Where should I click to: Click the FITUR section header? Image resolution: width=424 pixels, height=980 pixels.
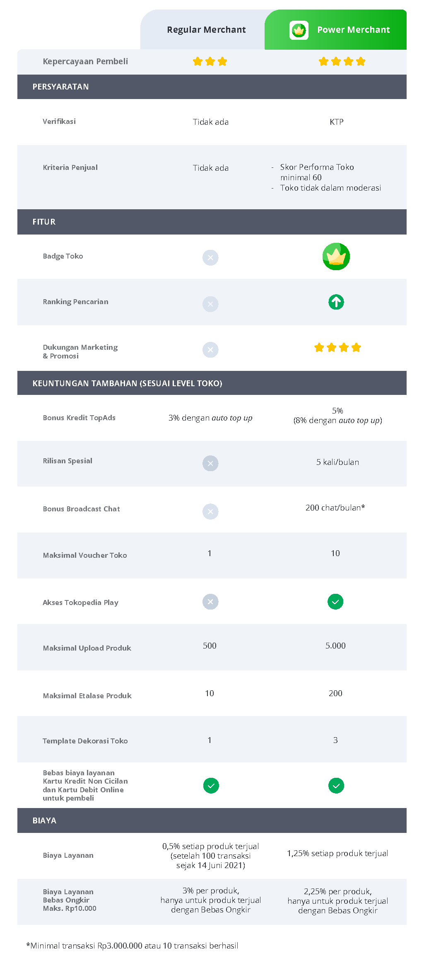pos(212,222)
